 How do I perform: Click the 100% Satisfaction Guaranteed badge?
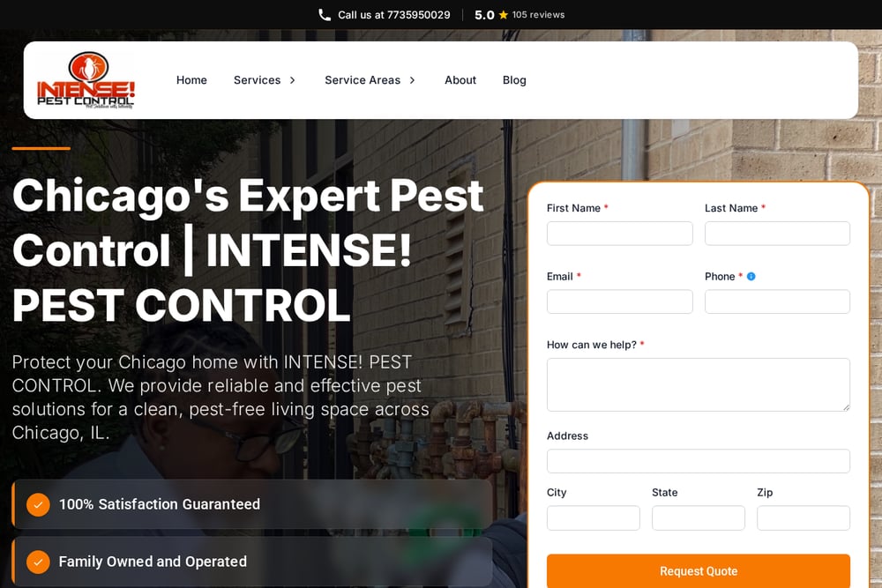[x=252, y=504]
